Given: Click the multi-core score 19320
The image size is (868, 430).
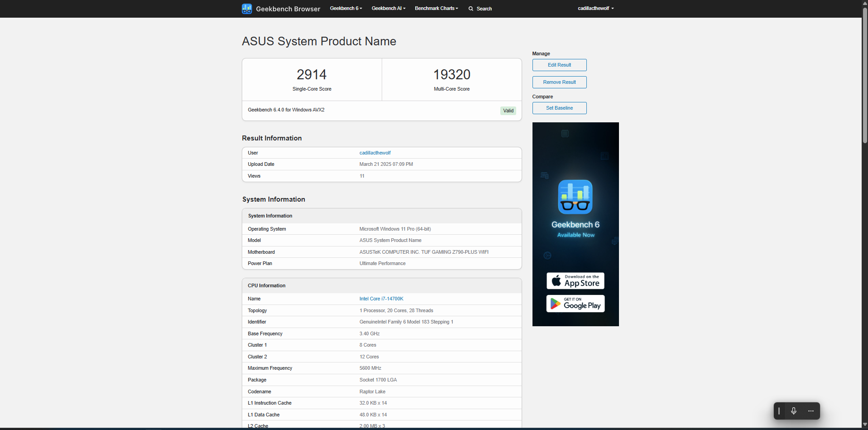Looking at the screenshot, I should 452,74.
